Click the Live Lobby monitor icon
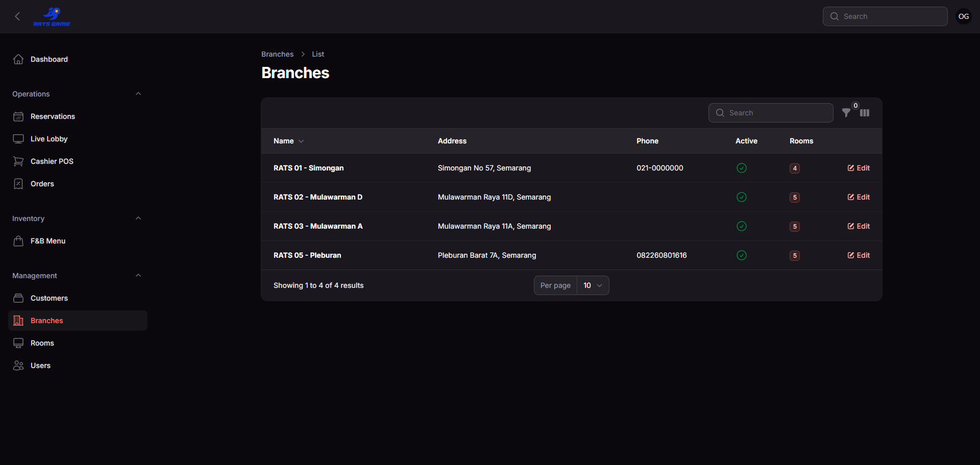980x465 pixels. [x=18, y=139]
